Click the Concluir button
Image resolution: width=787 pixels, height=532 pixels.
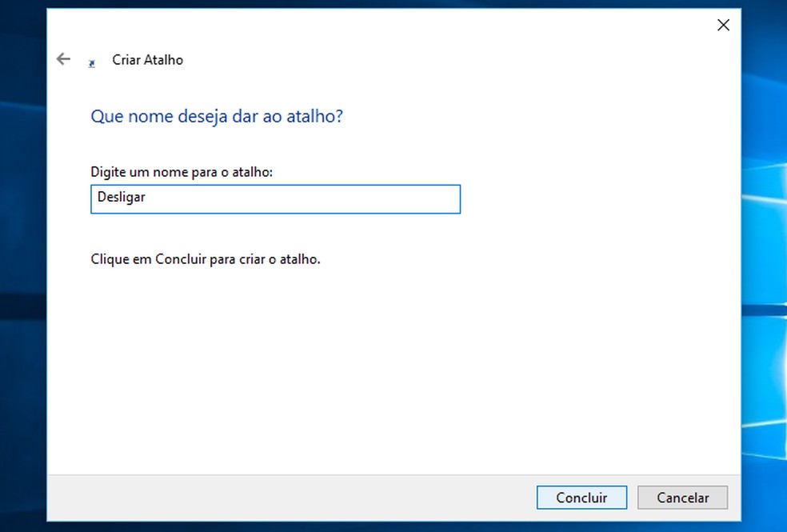click(581, 497)
